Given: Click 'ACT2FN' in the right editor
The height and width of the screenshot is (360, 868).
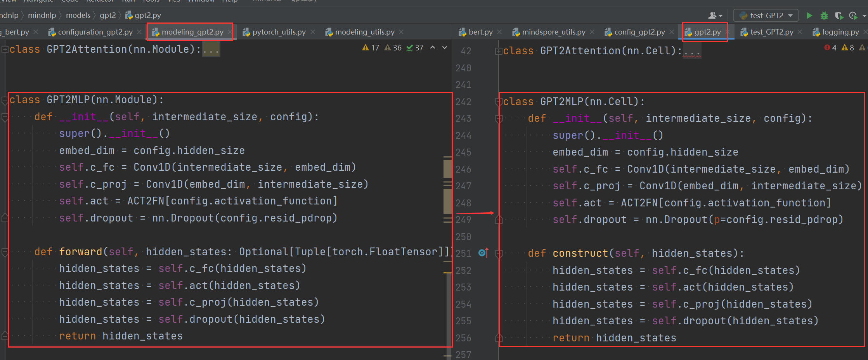Looking at the screenshot, I should tap(639, 202).
